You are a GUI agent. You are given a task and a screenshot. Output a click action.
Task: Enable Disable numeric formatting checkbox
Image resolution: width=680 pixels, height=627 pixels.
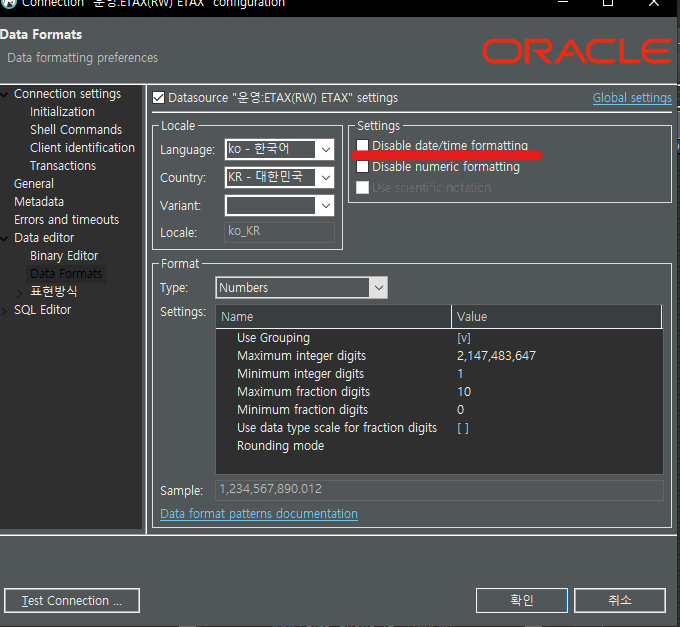point(362,167)
